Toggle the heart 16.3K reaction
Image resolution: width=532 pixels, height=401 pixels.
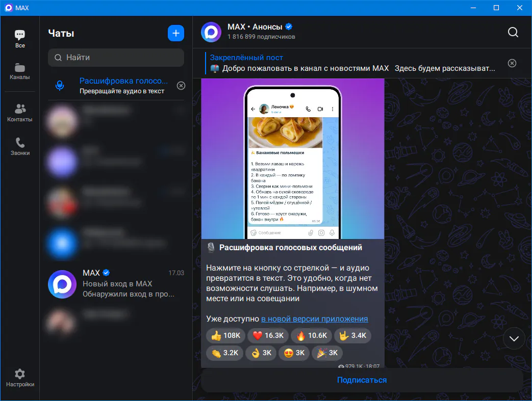tap(268, 336)
